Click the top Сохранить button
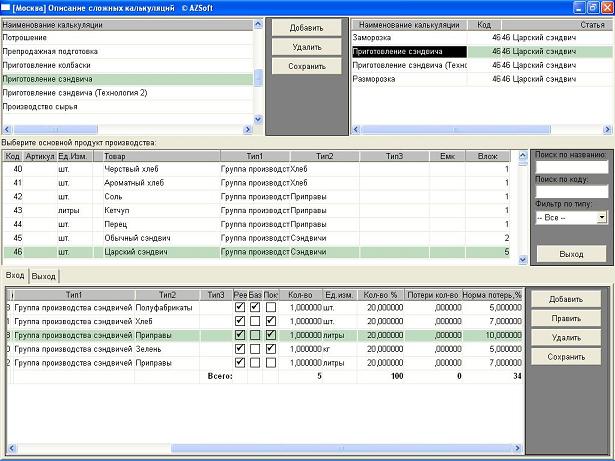Image resolution: width=615 pixels, height=461 pixels. coord(306,66)
